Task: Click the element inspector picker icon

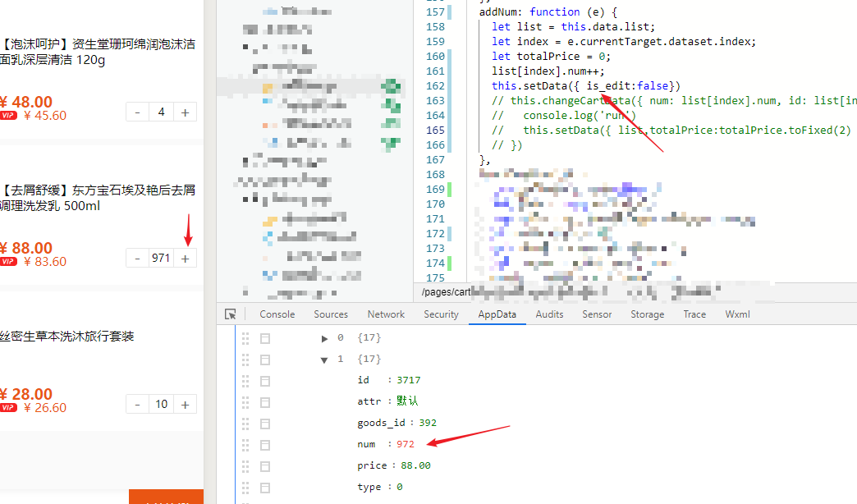Action: point(231,314)
